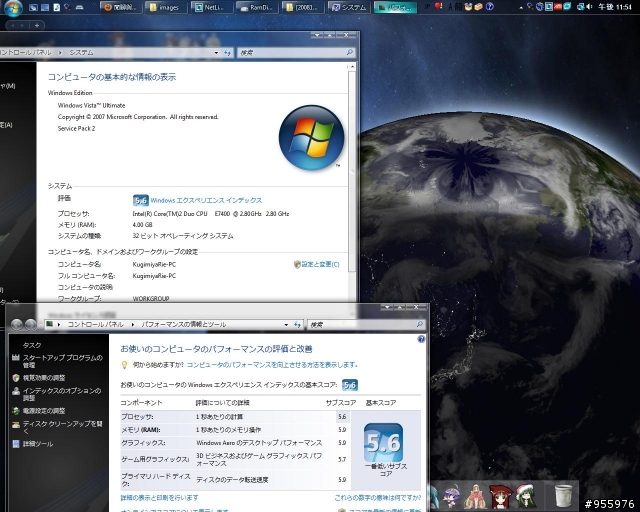Click プライマリ ハード ディスク: row label
640x512 pixels.
click(x=156, y=480)
